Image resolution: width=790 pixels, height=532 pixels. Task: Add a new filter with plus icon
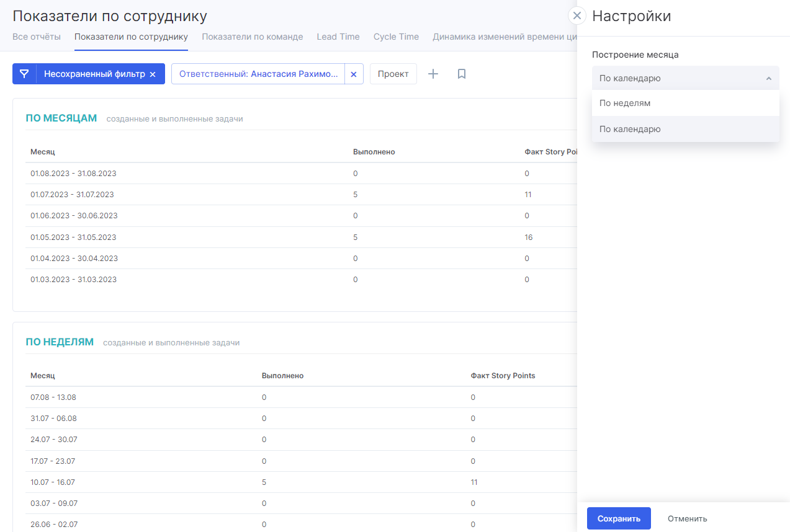point(433,74)
